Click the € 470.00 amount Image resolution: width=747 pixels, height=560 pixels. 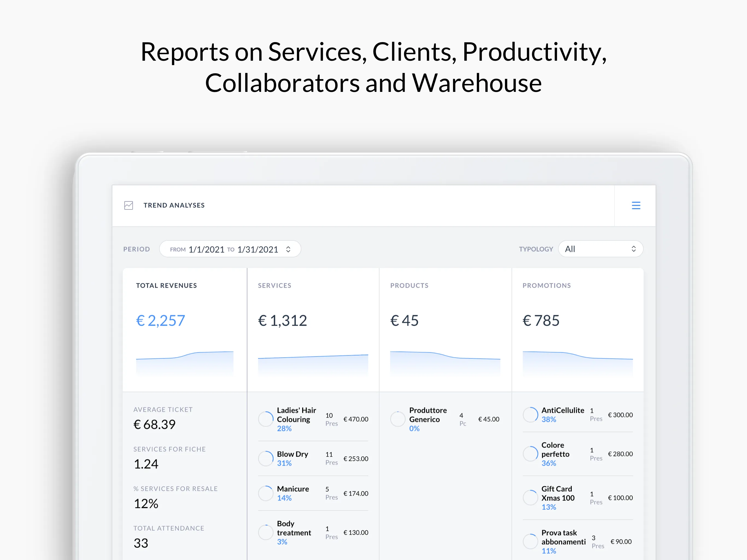tap(356, 419)
